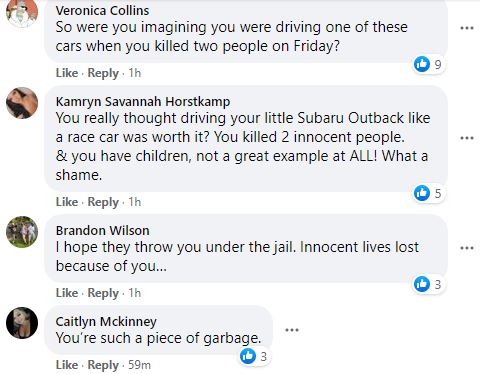Open options menu for Brandon Wilson's comment

[467, 248]
